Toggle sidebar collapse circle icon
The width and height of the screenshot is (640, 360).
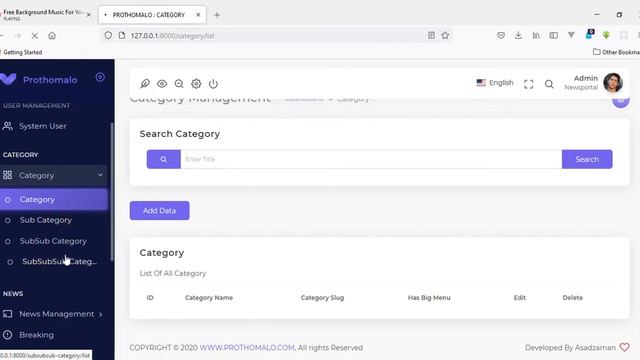(x=100, y=77)
